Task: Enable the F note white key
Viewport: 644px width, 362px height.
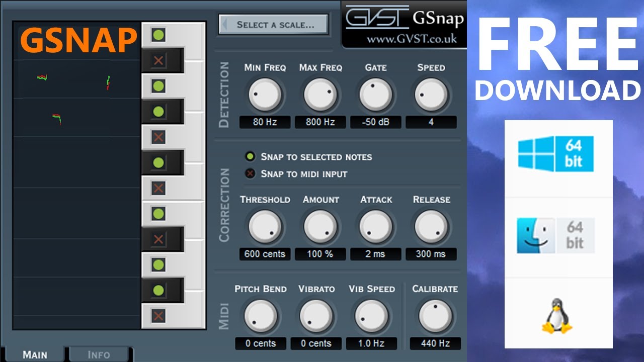Action: pyautogui.click(x=158, y=188)
